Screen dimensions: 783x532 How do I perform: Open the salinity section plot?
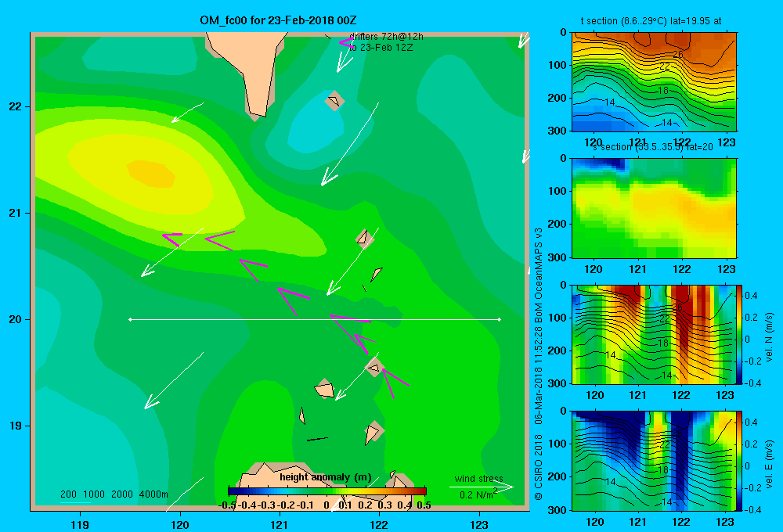[654, 208]
